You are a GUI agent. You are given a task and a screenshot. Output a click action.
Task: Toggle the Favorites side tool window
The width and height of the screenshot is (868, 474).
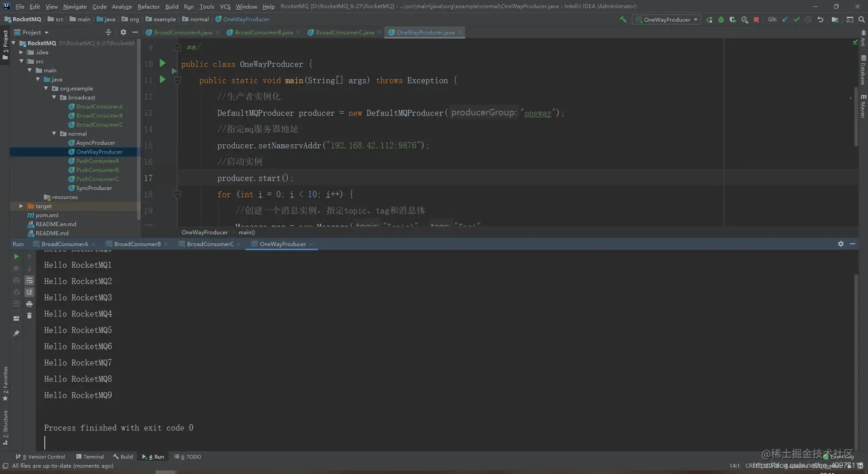5,384
